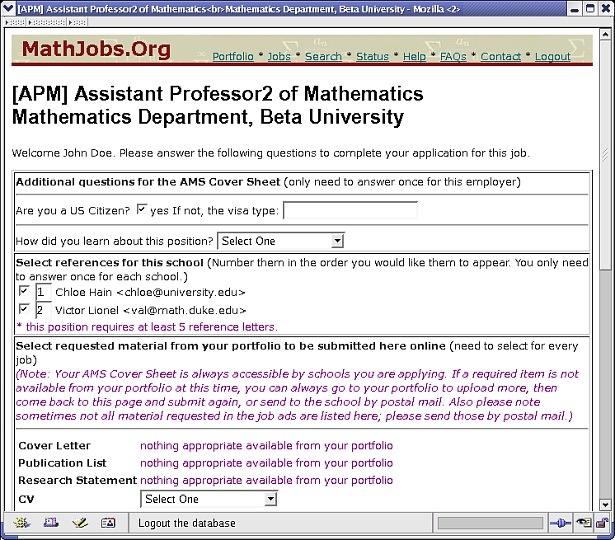Open the Status navigation link

372,56
